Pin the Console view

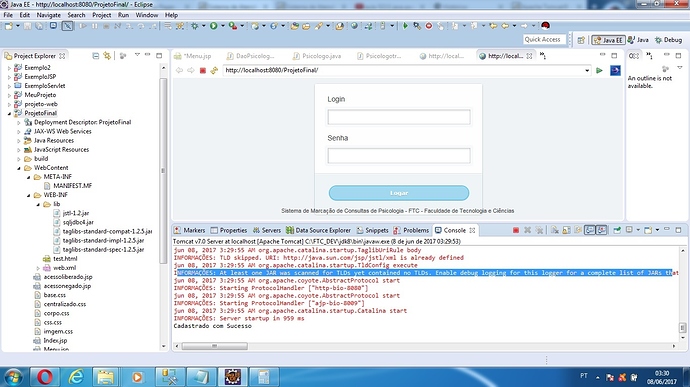click(x=617, y=230)
